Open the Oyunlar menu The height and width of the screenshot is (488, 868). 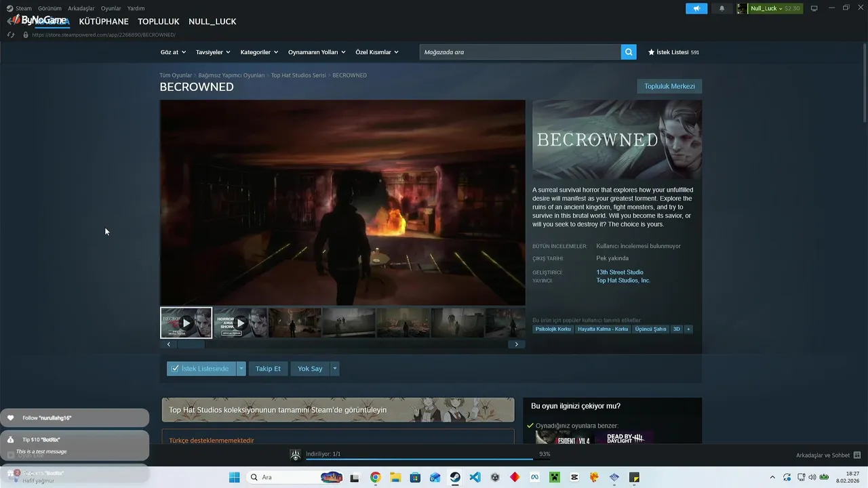(x=111, y=8)
